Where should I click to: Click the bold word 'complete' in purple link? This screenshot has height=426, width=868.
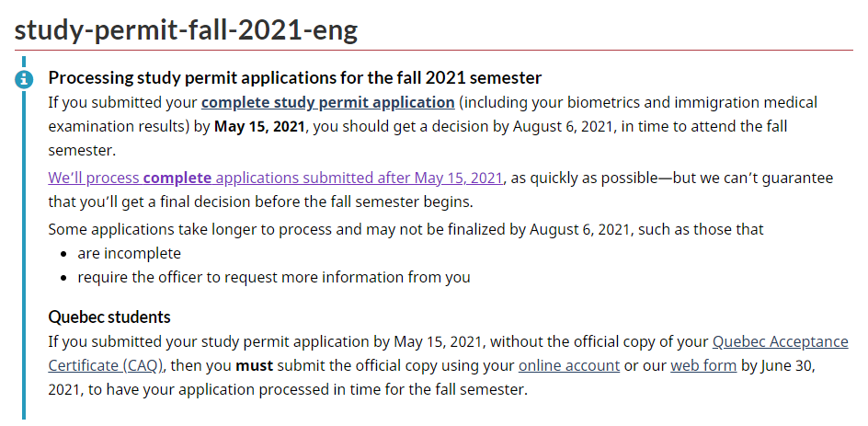pos(177,178)
